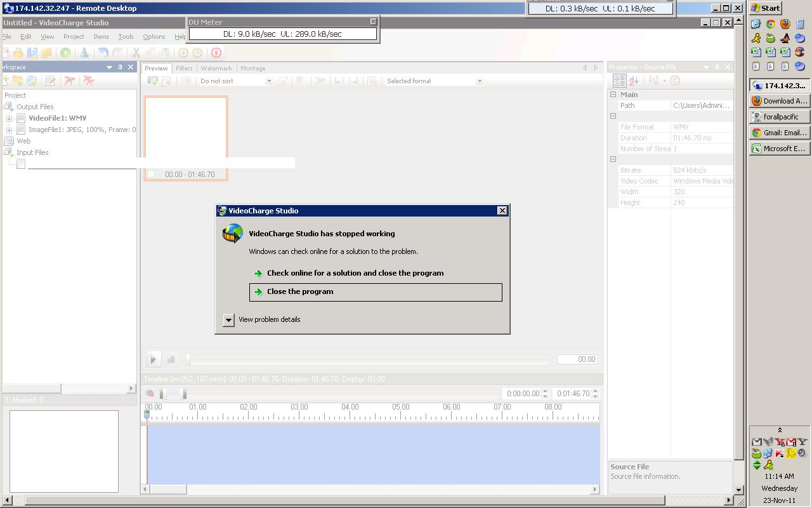Open the Workspace panel dropdown arrow

109,67
